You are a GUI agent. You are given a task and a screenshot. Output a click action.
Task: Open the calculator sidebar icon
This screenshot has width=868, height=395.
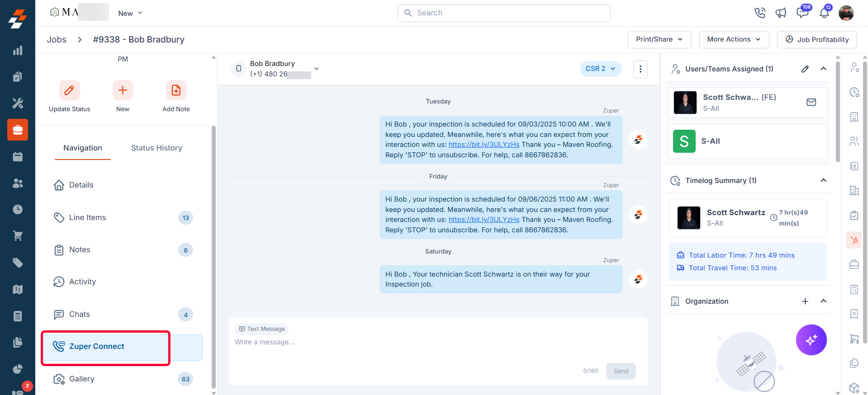[x=18, y=316]
